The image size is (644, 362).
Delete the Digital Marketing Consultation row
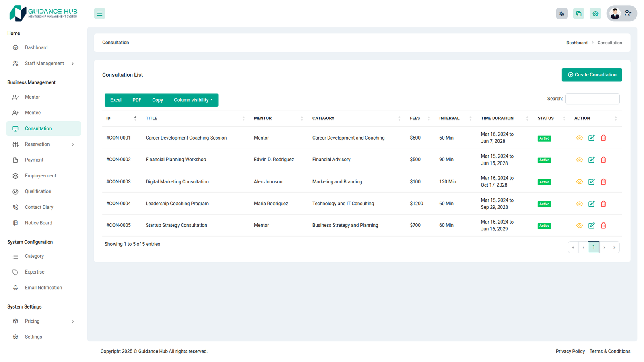click(x=603, y=182)
